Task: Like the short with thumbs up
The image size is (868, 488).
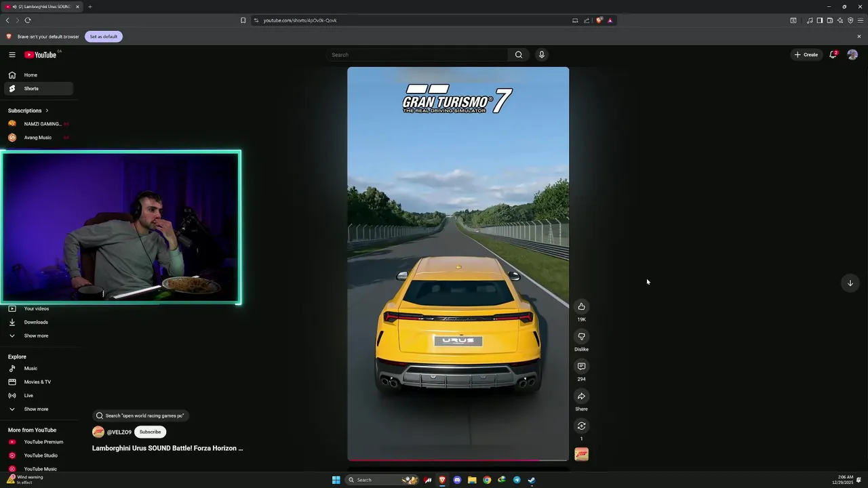Action: 581,306
